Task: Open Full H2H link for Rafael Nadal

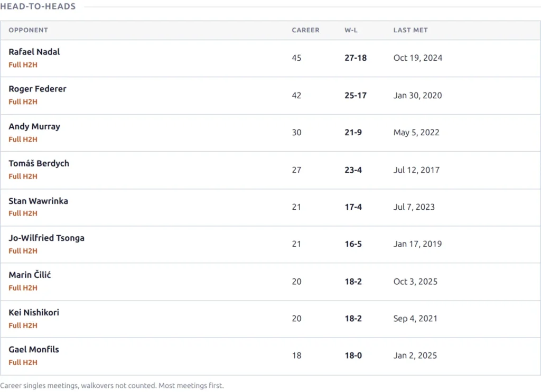Action: (23, 65)
